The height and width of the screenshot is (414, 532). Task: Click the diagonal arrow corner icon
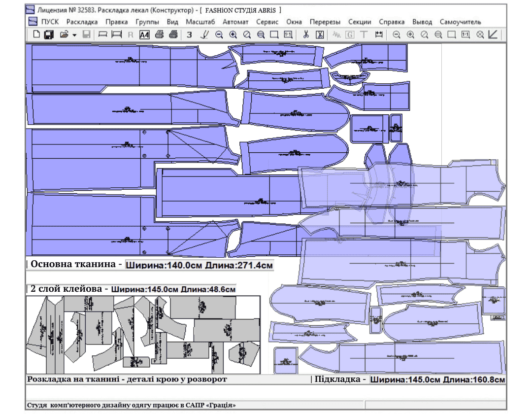tap(493, 35)
